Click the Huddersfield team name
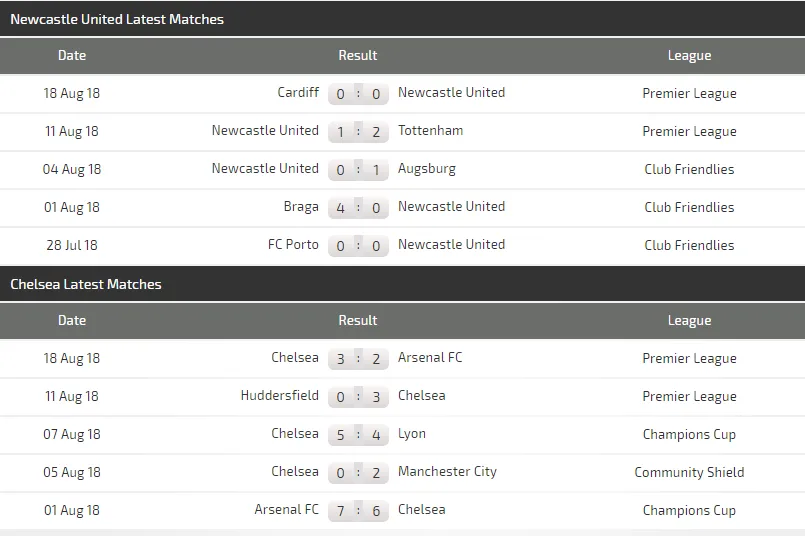 279,396
